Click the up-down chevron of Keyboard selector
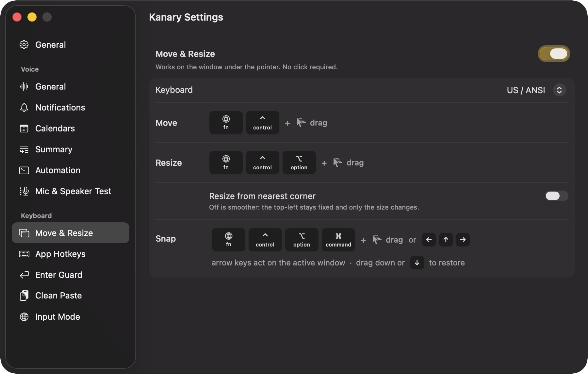 (x=559, y=90)
